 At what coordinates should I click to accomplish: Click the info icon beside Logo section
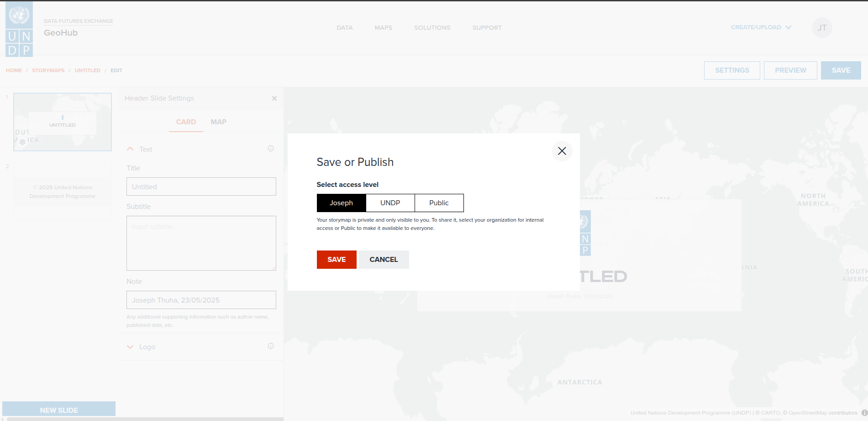pyautogui.click(x=270, y=346)
